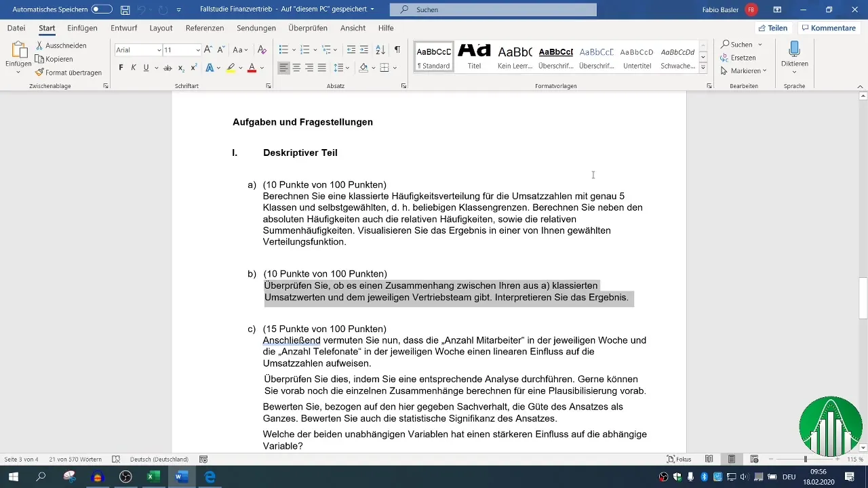
Task: Expand numbered list dropdown arrow
Action: click(x=315, y=50)
